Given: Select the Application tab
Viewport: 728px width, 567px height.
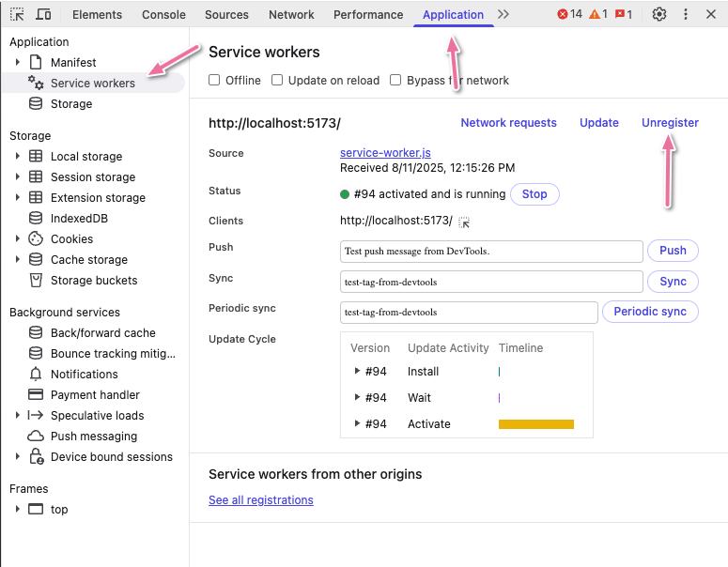Looking at the screenshot, I should point(453,14).
